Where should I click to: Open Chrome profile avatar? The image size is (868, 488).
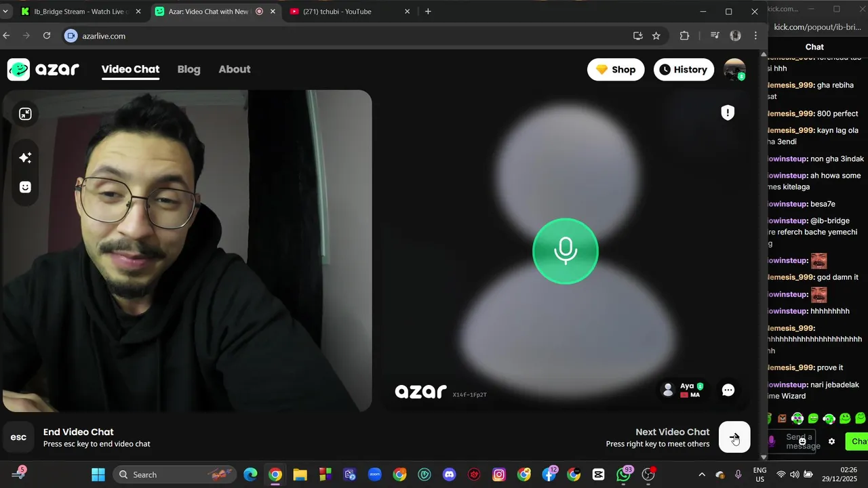(x=735, y=36)
